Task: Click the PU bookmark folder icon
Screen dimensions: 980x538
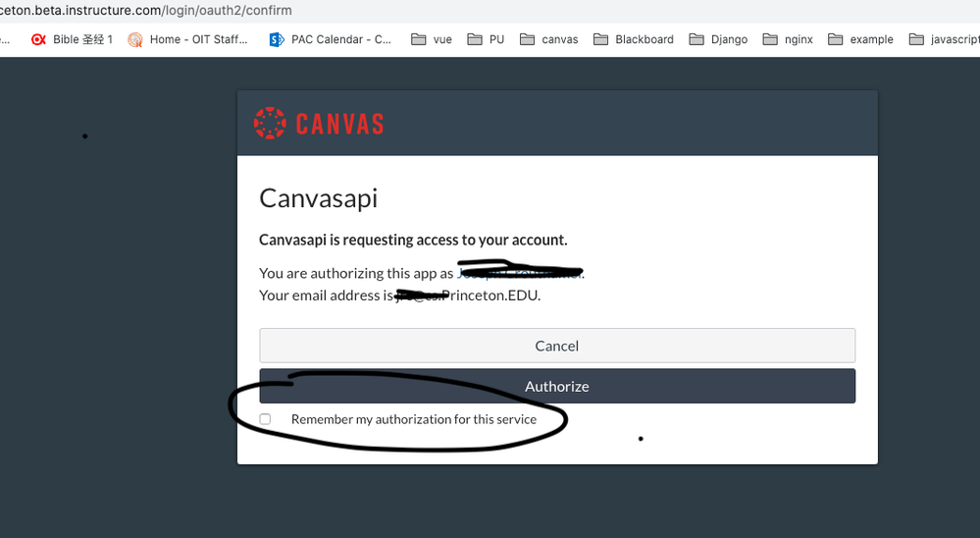Action: click(475, 39)
